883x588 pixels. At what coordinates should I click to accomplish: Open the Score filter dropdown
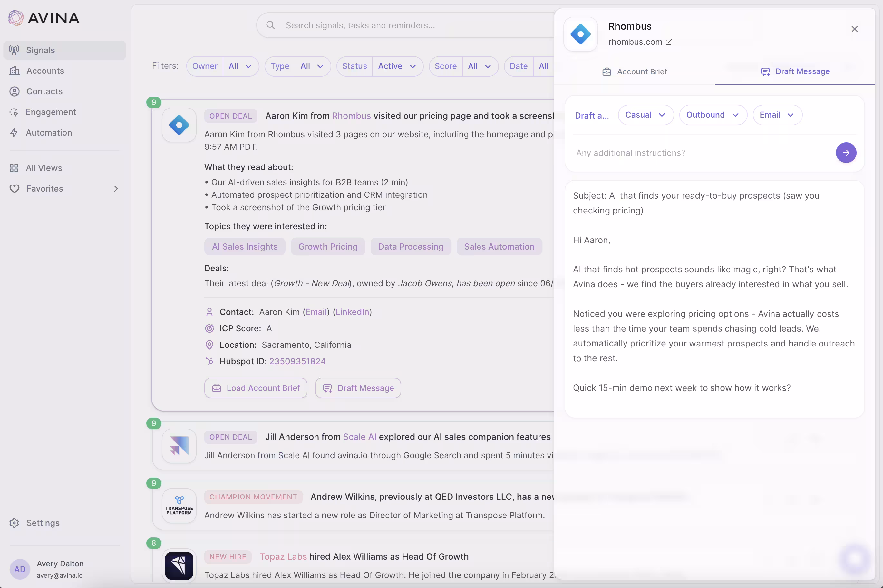pyautogui.click(x=463, y=66)
